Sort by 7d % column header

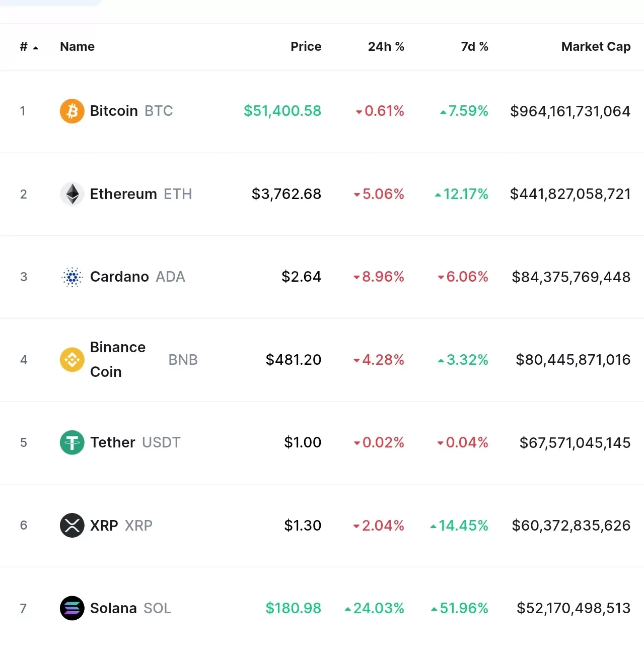[474, 47]
